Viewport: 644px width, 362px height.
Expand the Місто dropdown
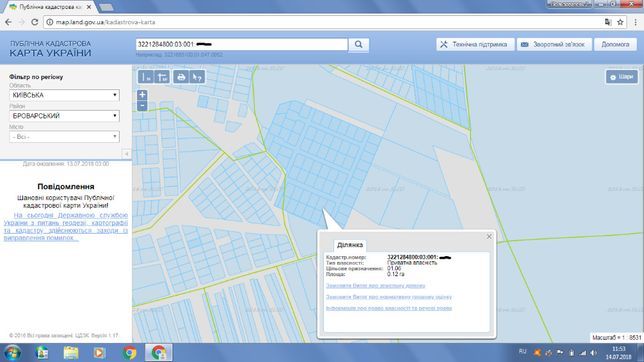pyautogui.click(x=64, y=136)
